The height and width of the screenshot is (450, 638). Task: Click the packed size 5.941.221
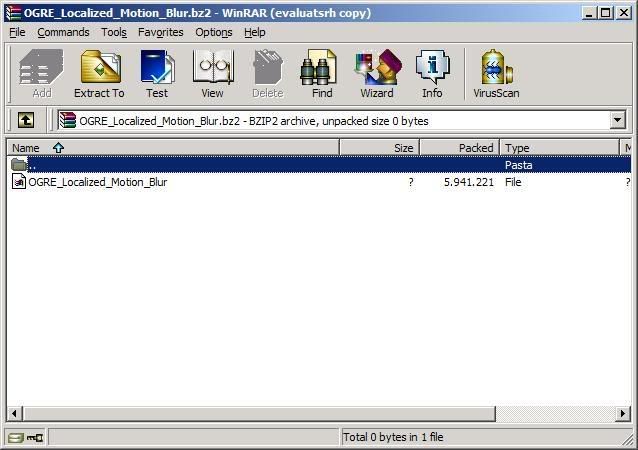[469, 182]
